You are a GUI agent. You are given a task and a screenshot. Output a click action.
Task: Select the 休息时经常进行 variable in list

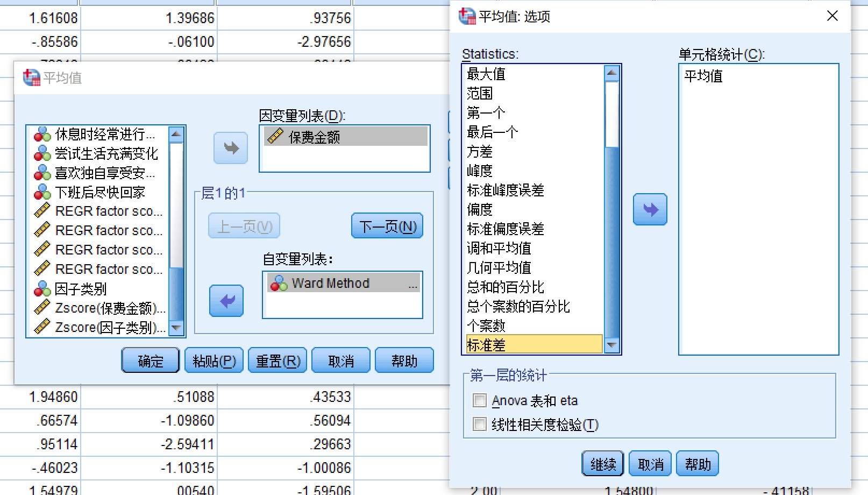pyautogui.click(x=100, y=134)
